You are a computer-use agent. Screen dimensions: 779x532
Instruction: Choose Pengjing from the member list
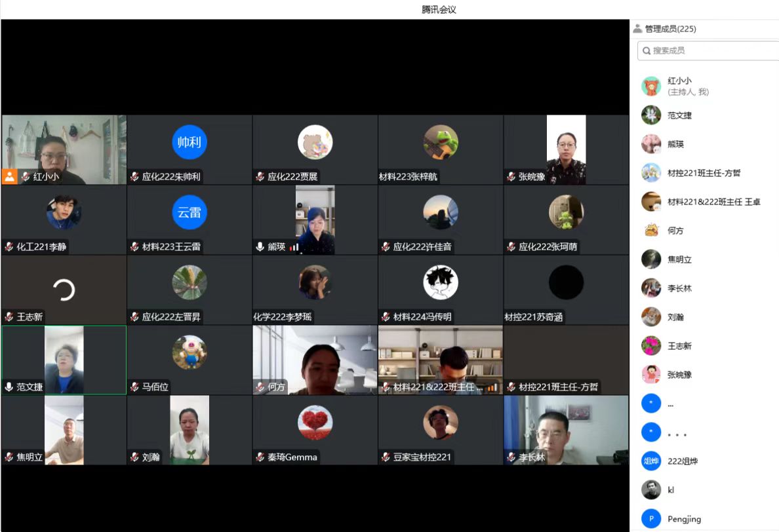(684, 519)
